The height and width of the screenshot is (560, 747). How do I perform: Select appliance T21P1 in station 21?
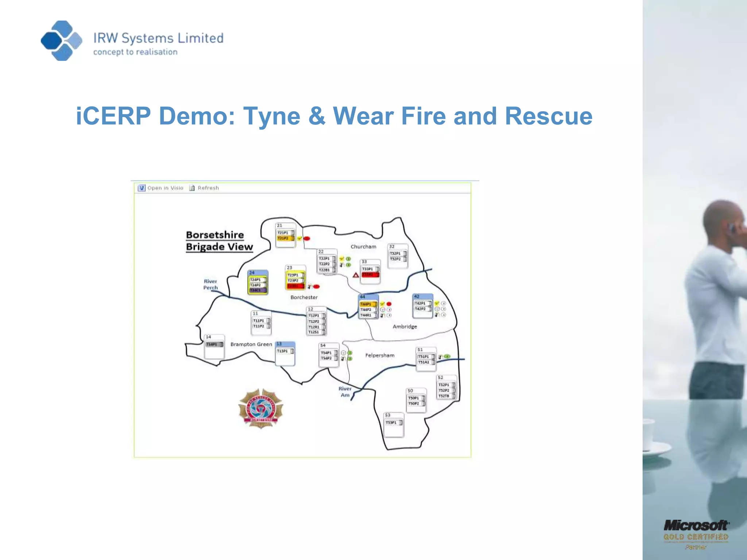286,233
